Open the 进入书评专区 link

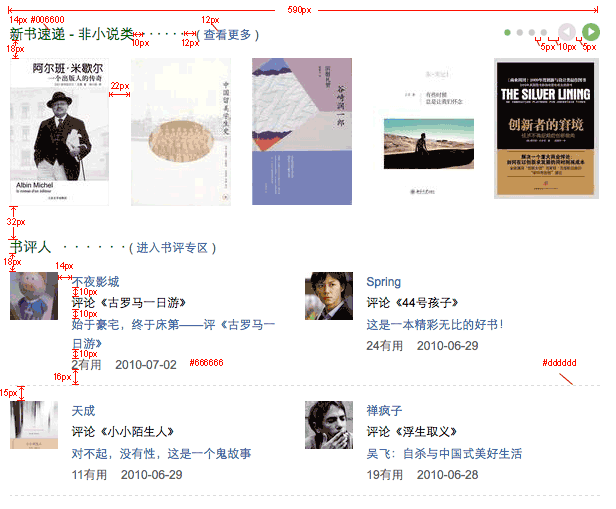(172, 248)
